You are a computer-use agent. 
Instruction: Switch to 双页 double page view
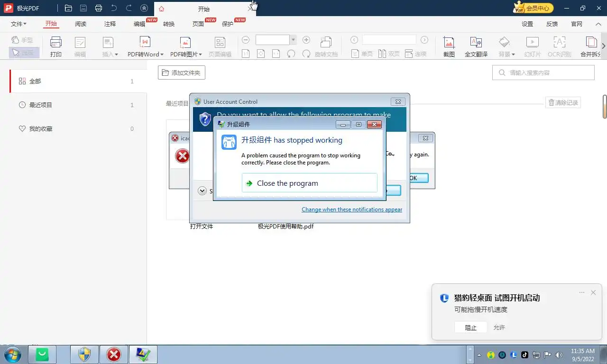pos(389,54)
